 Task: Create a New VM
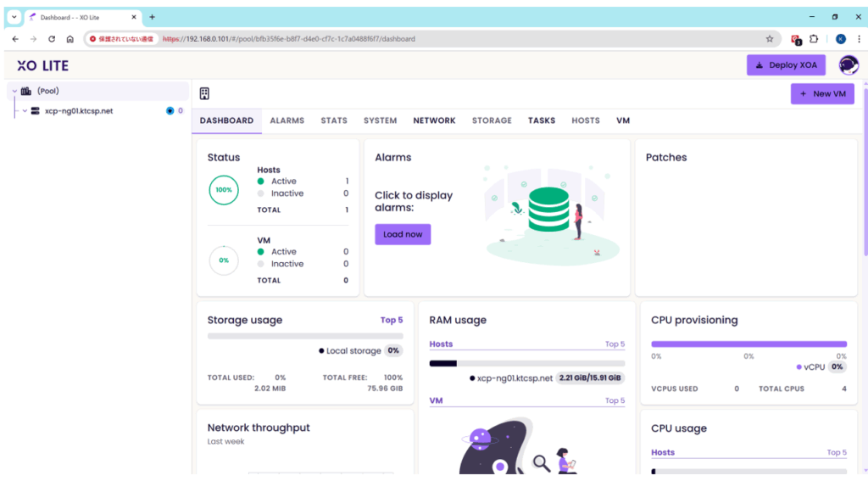pos(822,94)
